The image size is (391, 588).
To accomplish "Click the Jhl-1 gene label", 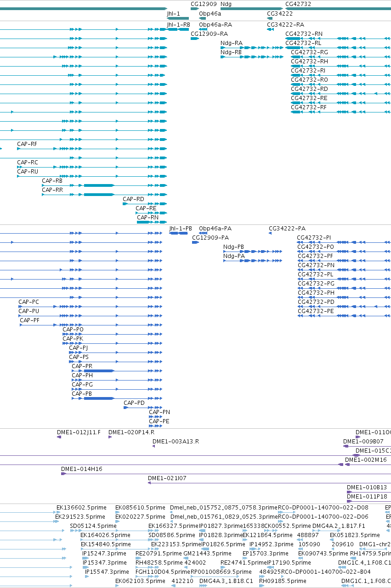I will coord(174,14).
